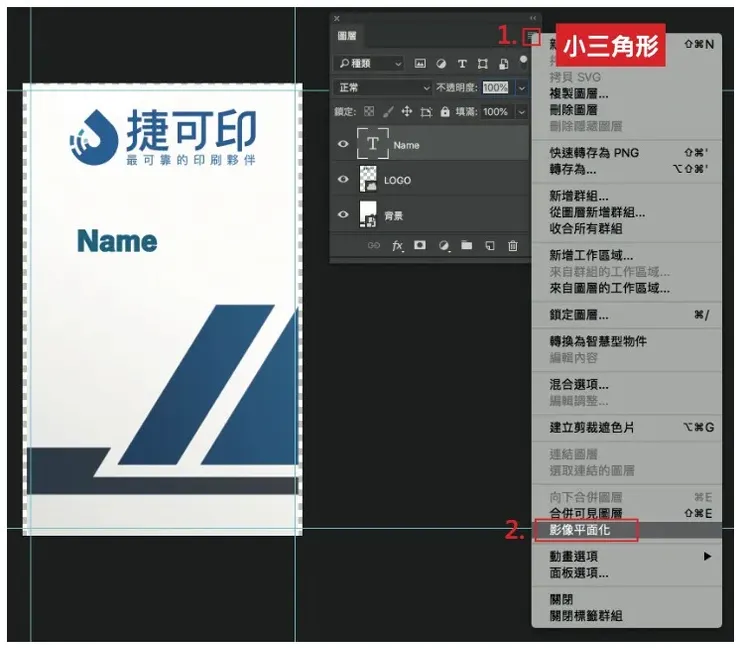Create new layer icon
The image size is (740, 648).
pyautogui.click(x=490, y=245)
